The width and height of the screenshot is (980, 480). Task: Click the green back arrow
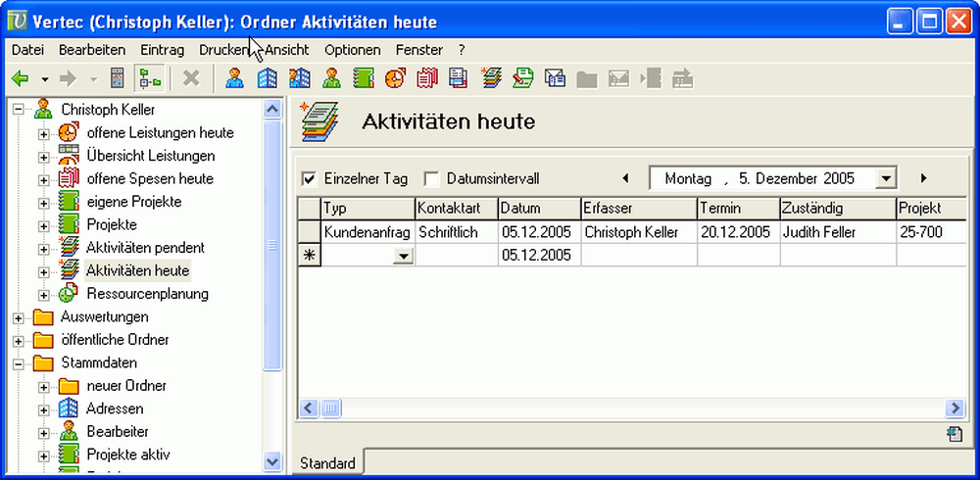(21, 78)
